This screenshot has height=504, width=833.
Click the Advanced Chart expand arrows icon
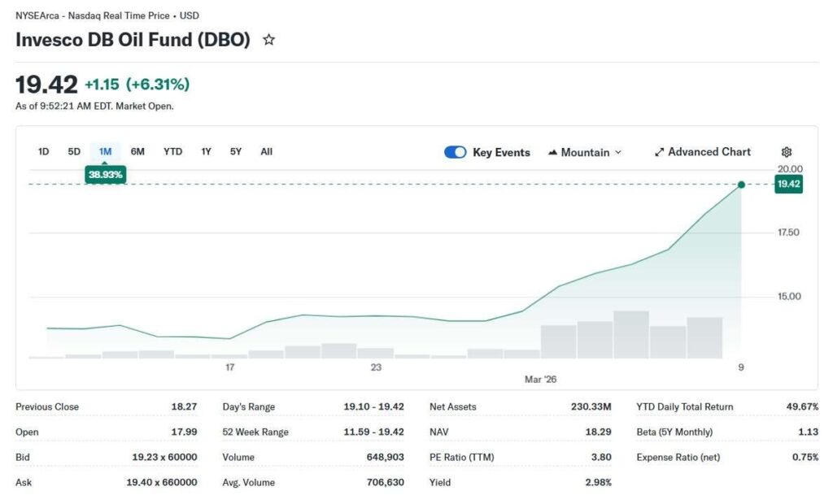pyautogui.click(x=660, y=152)
